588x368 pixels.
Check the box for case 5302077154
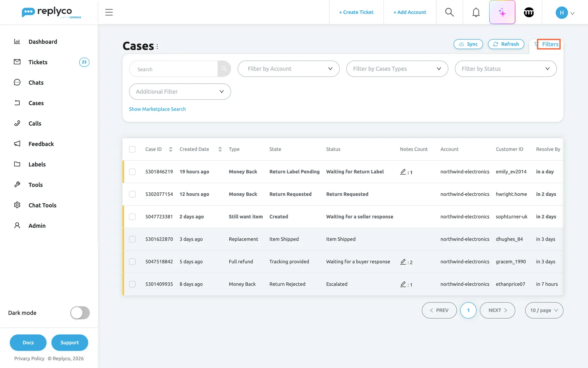[132, 194]
